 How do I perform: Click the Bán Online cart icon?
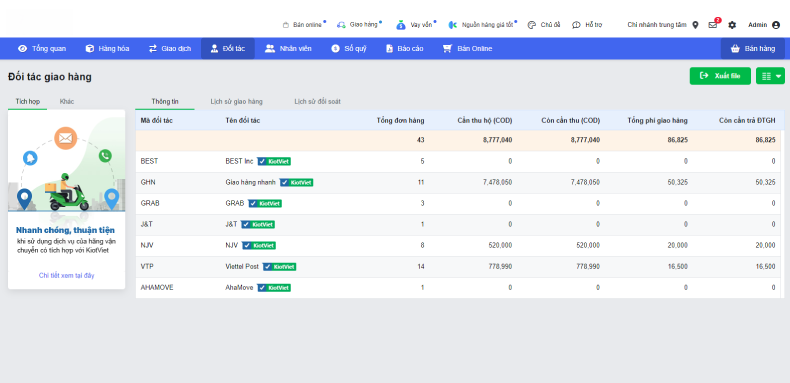(447, 49)
